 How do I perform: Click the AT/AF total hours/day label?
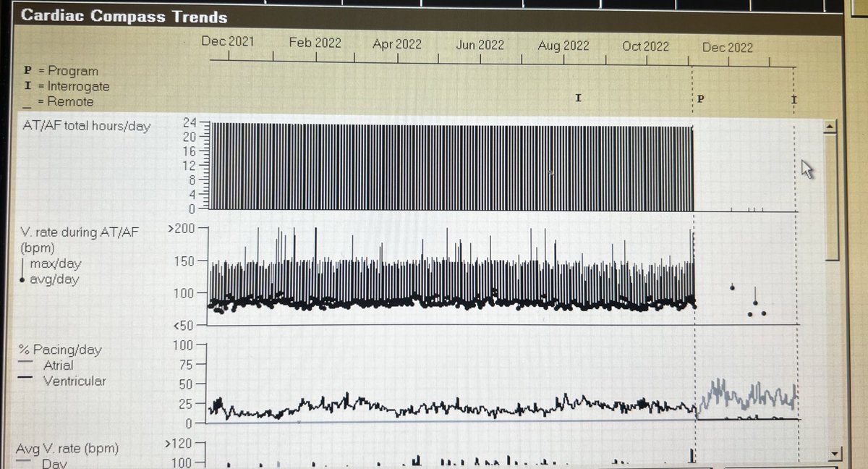coord(87,126)
